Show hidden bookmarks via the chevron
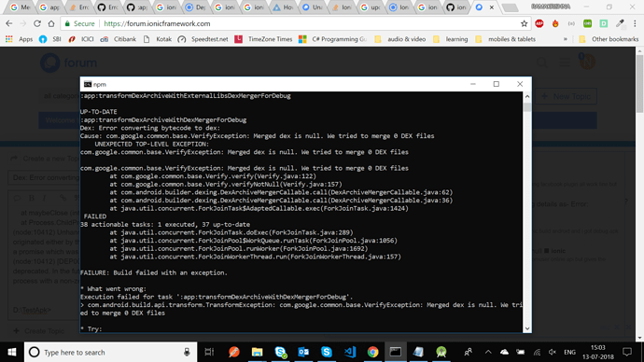The width and height of the screenshot is (644, 362). tap(566, 39)
